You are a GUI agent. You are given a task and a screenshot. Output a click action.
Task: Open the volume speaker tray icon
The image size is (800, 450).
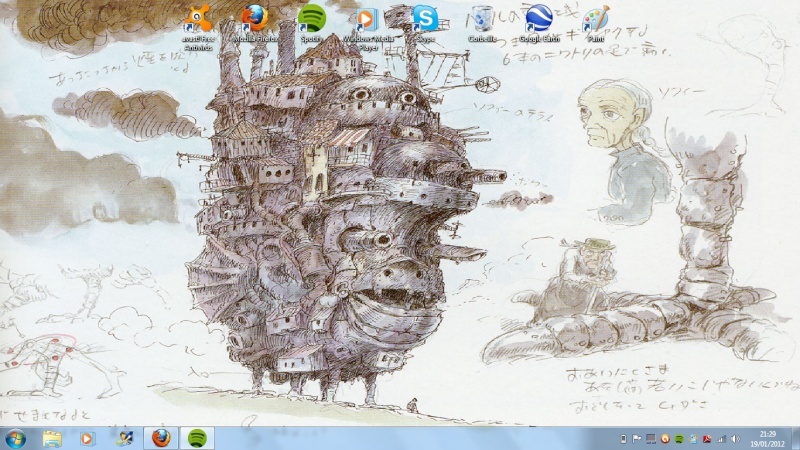(x=735, y=439)
